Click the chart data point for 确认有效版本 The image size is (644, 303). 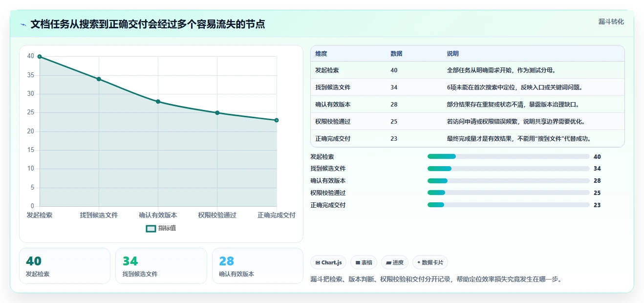158,102
